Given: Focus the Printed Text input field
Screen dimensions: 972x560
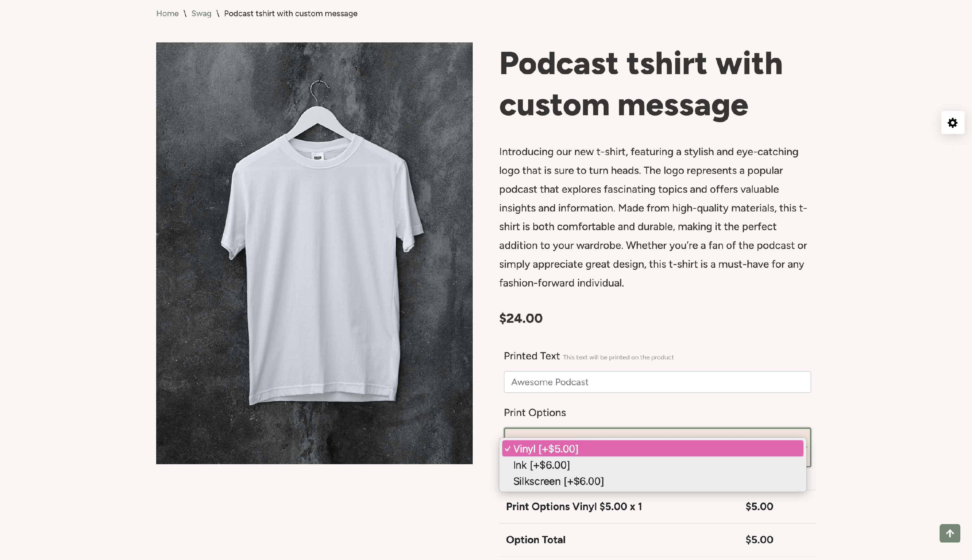Looking at the screenshot, I should coord(657,382).
